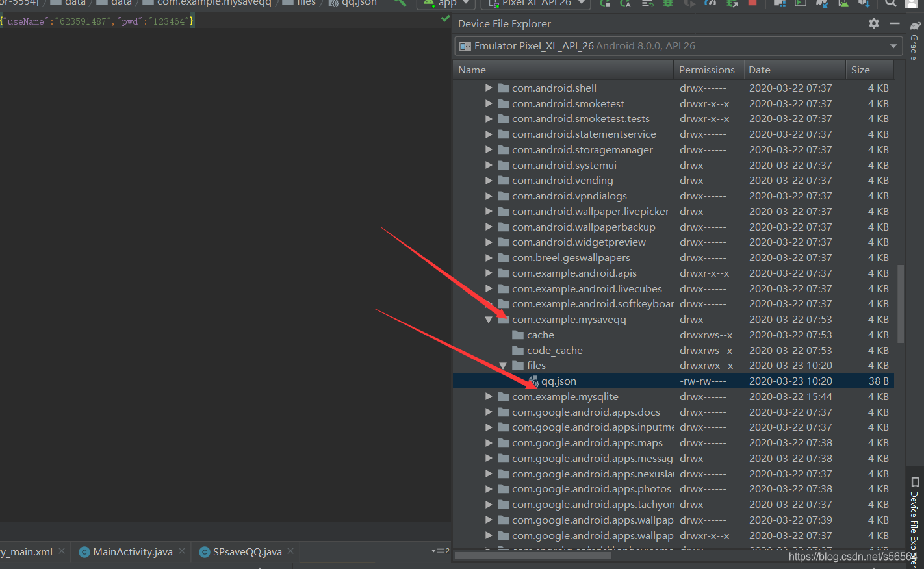Expand the com.example.mysqlite folder
This screenshot has width=924, height=569.
[x=489, y=397]
